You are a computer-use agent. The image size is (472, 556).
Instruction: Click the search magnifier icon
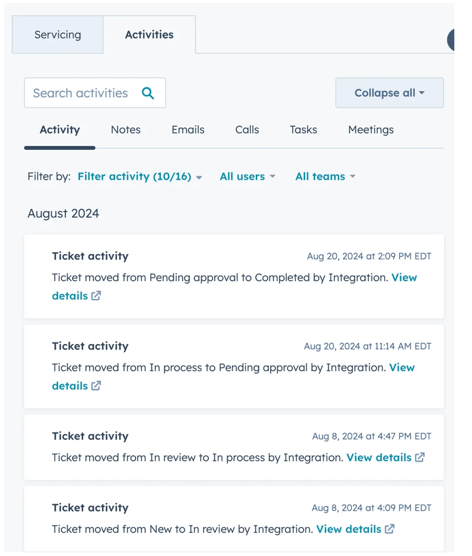(x=148, y=93)
